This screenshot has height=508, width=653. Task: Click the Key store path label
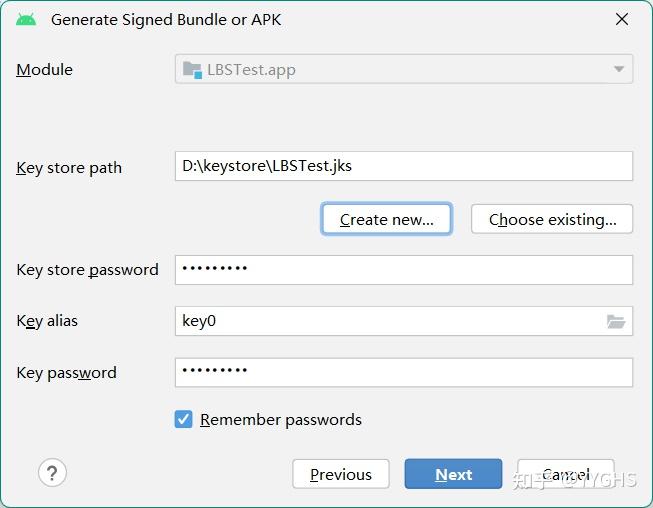69,168
